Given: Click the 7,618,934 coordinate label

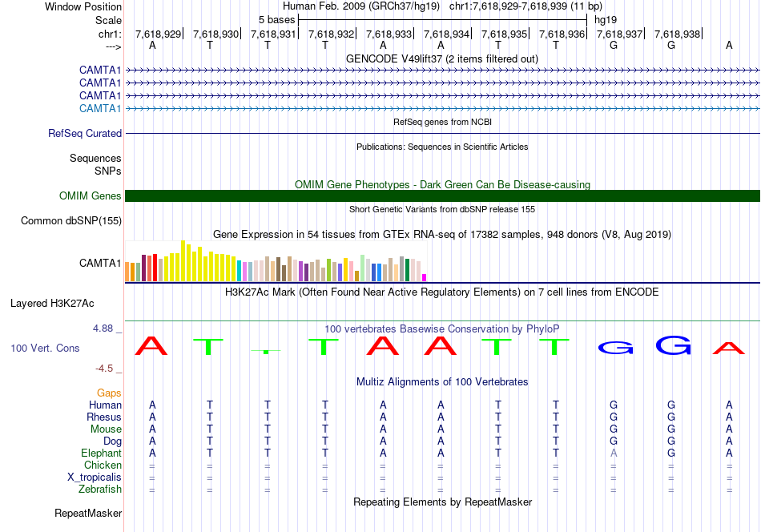Looking at the screenshot, I should [446, 34].
